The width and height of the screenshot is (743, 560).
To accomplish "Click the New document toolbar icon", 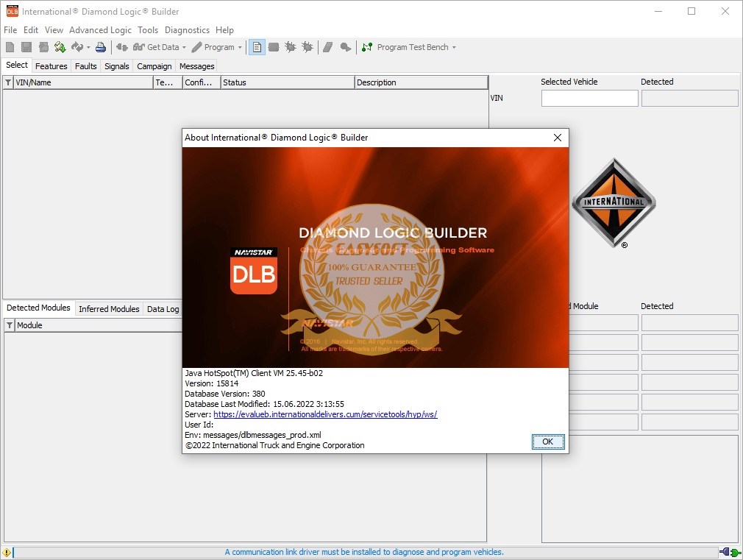I will pos(10,47).
